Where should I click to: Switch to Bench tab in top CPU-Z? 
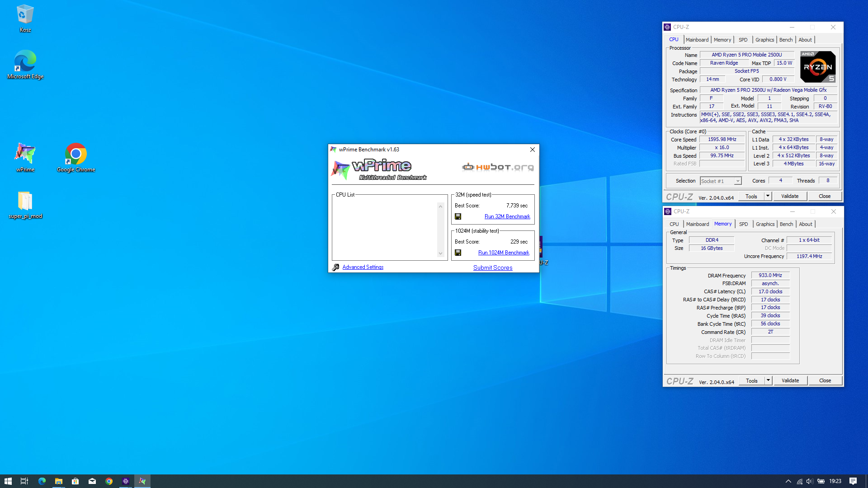786,40
